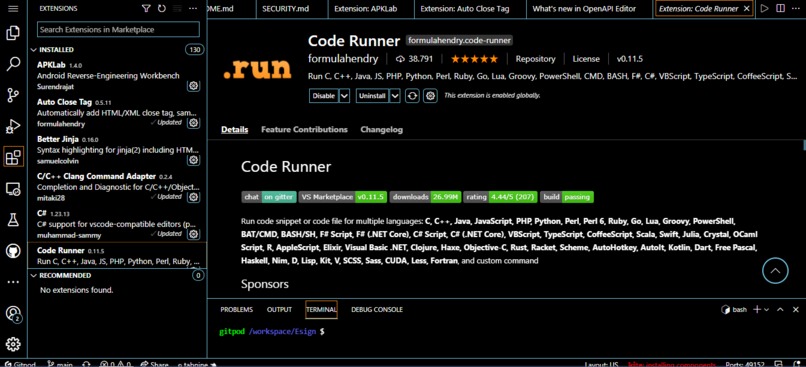The image size is (806, 367).
Task: Open the Disable button dropdown arrow
Action: (344, 96)
